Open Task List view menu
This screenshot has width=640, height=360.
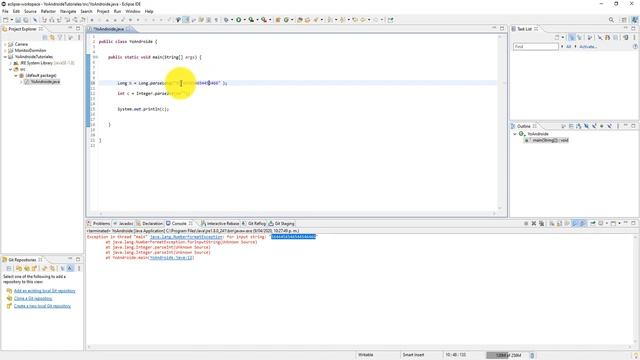tap(634, 38)
